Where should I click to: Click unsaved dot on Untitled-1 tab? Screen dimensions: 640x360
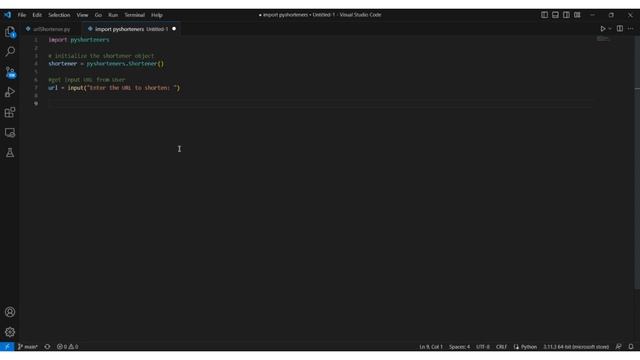[x=174, y=29]
